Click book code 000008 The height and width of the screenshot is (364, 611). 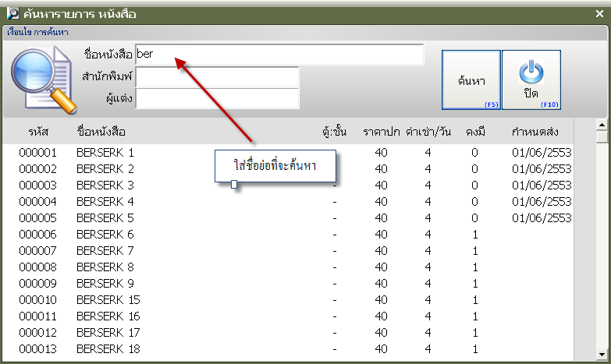(x=37, y=267)
